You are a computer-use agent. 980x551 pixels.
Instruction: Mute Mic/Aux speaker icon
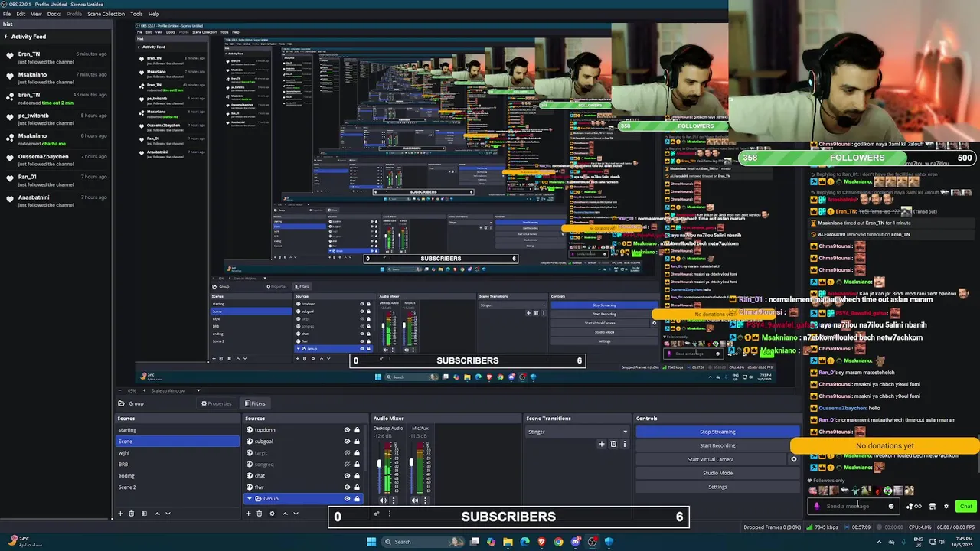click(x=415, y=500)
